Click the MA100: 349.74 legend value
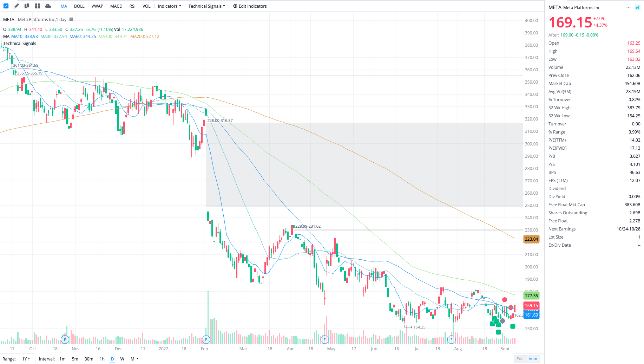Image resolution: width=644 pixels, height=364 pixels. coord(113,36)
